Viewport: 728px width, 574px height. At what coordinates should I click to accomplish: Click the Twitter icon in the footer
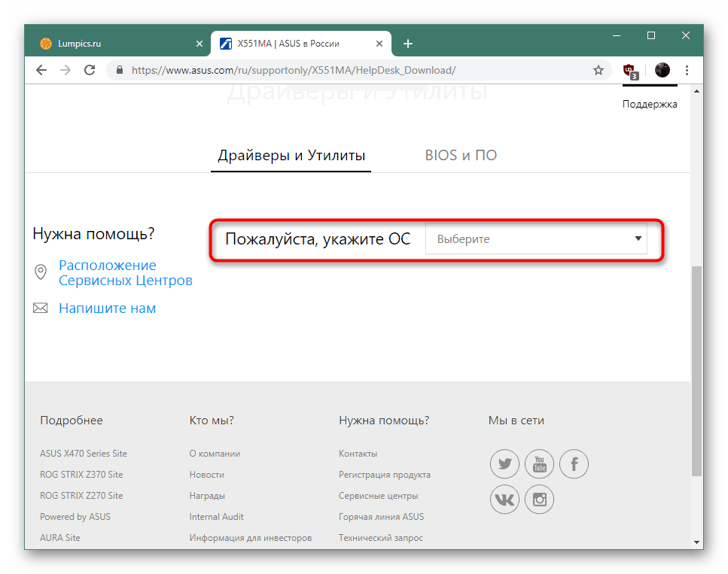(x=504, y=464)
